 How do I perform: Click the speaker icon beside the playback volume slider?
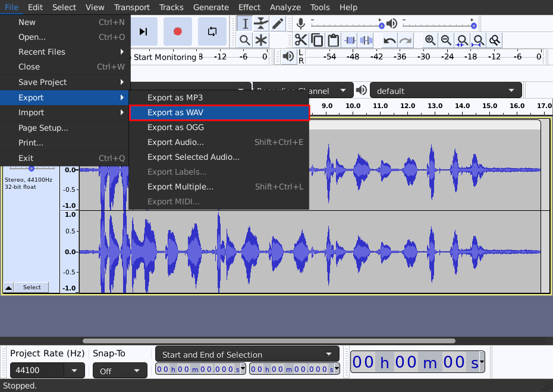(x=391, y=24)
